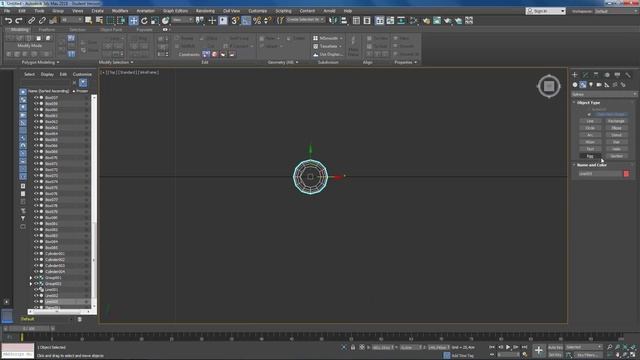
Task: Open the Animation menu
Action: 145,11
